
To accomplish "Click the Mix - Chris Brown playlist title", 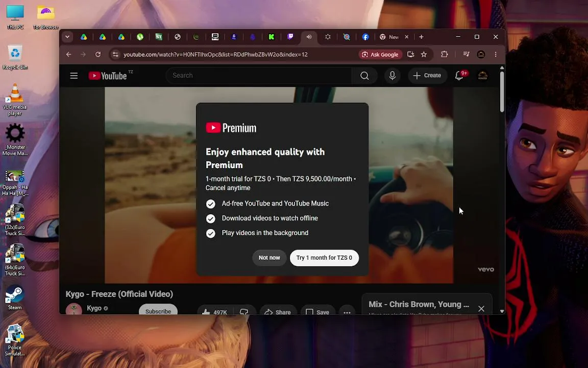I will 419,305.
